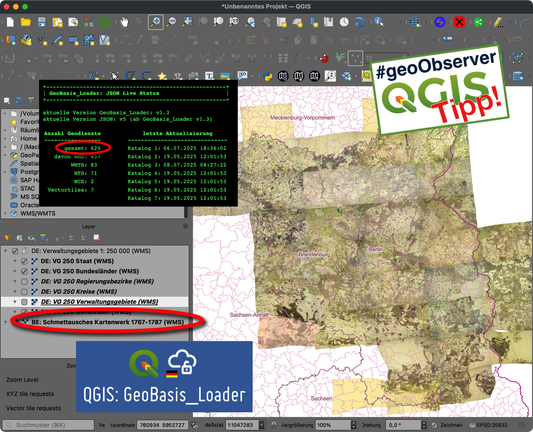Toggle the Zeichnen render checkbox
Viewport: 533px width, 432px height.
tap(434, 425)
